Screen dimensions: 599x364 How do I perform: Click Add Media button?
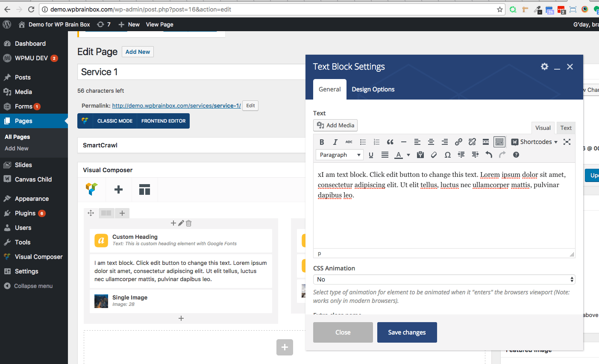335,125
